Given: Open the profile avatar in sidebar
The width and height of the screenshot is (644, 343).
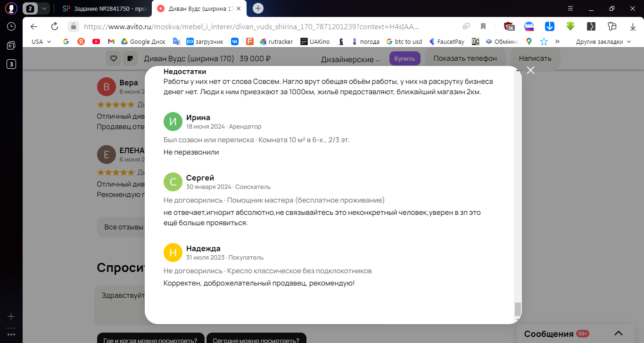Looking at the screenshot, I should click(x=11, y=8).
